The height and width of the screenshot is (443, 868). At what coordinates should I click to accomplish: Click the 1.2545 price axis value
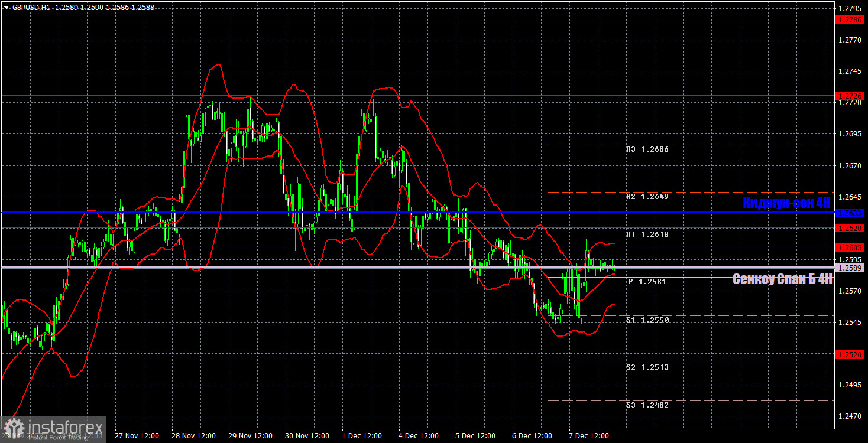tap(850, 323)
